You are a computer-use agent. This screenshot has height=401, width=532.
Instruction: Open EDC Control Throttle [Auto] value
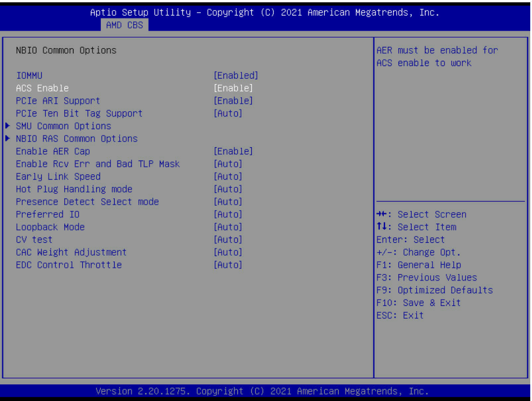[x=228, y=265]
